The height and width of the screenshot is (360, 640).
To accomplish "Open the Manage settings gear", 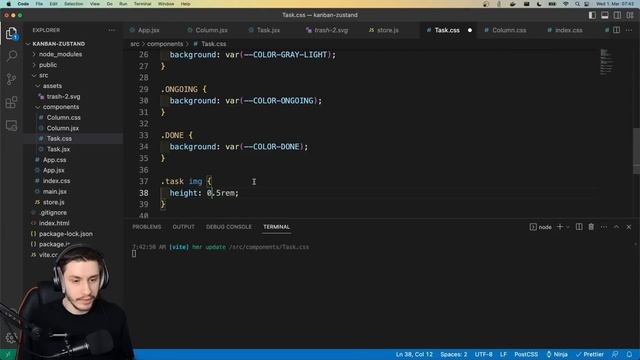I will (11, 338).
